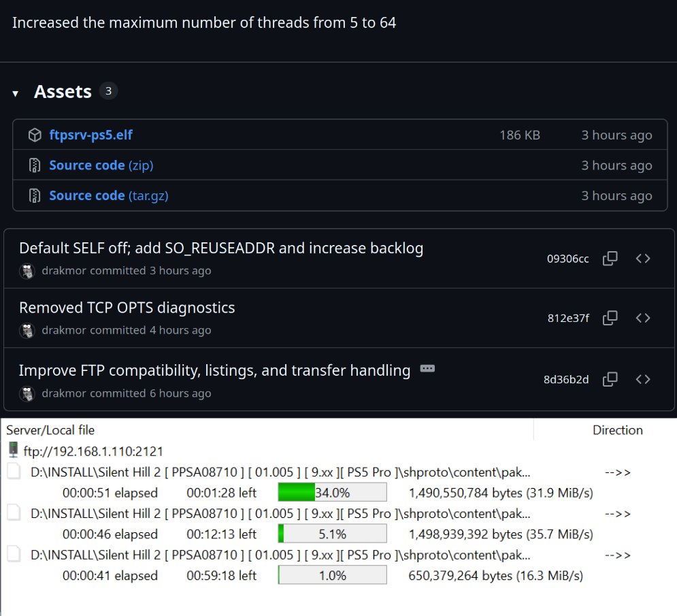Click the 34.0% transfer progress bar
The height and width of the screenshot is (616, 677).
(x=332, y=493)
